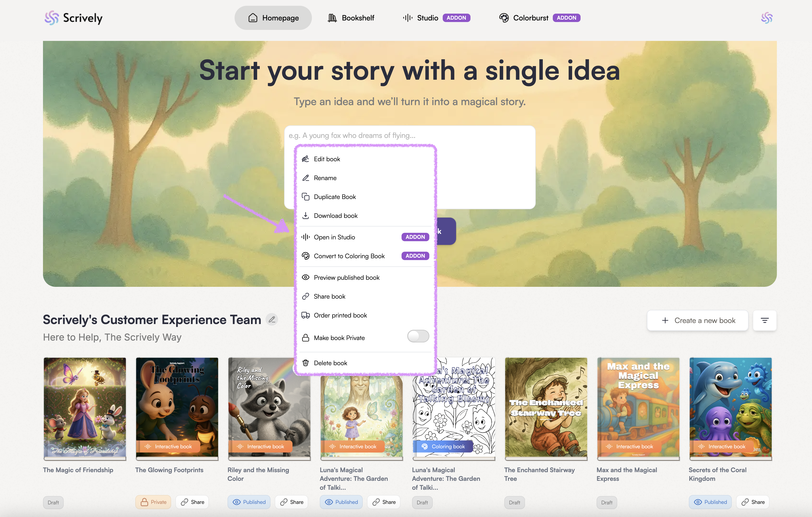
Task: Click the download icon in context menu
Action: coord(306,216)
